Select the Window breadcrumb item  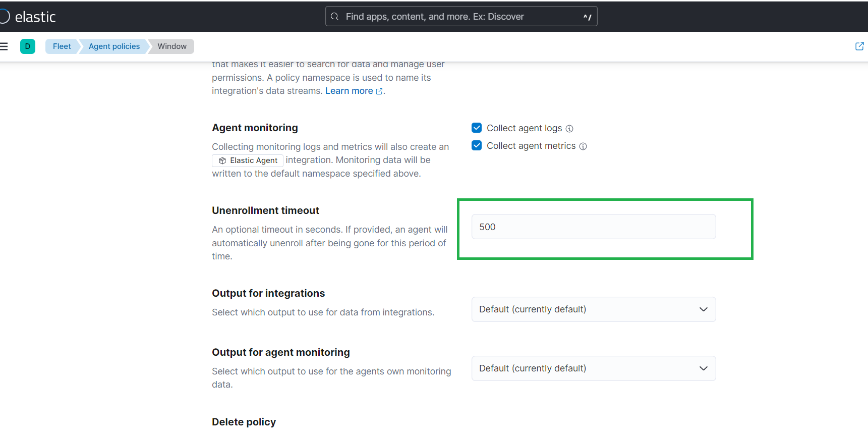point(172,46)
